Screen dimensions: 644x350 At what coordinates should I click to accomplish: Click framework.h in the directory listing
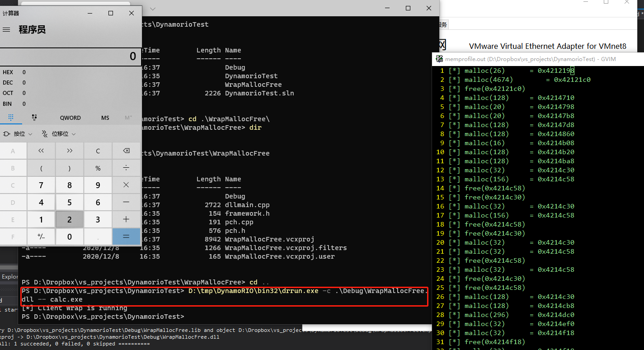pos(247,213)
